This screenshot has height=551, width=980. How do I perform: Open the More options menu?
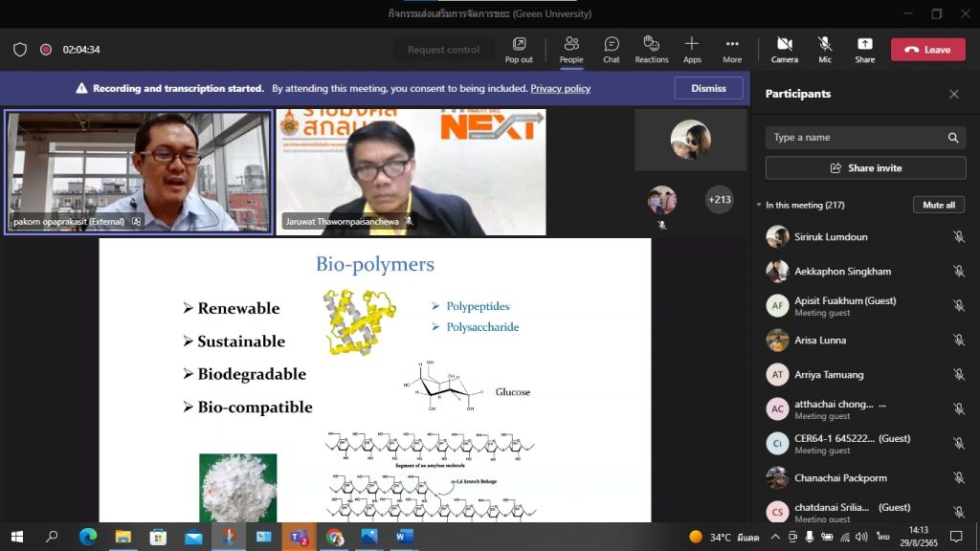pyautogui.click(x=732, y=50)
